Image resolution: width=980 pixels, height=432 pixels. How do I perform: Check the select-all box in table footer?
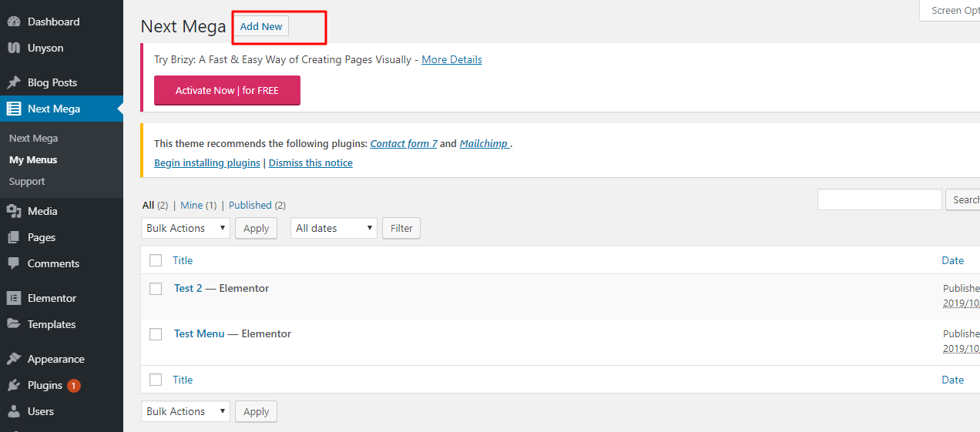156,380
